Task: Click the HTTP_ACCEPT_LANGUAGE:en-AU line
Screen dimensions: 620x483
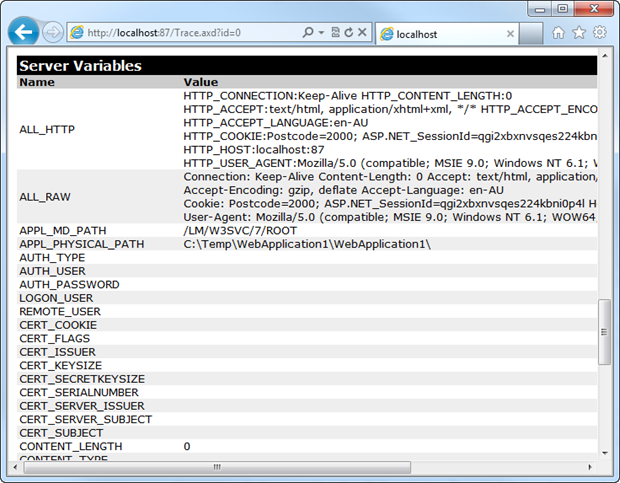Action: (x=276, y=123)
